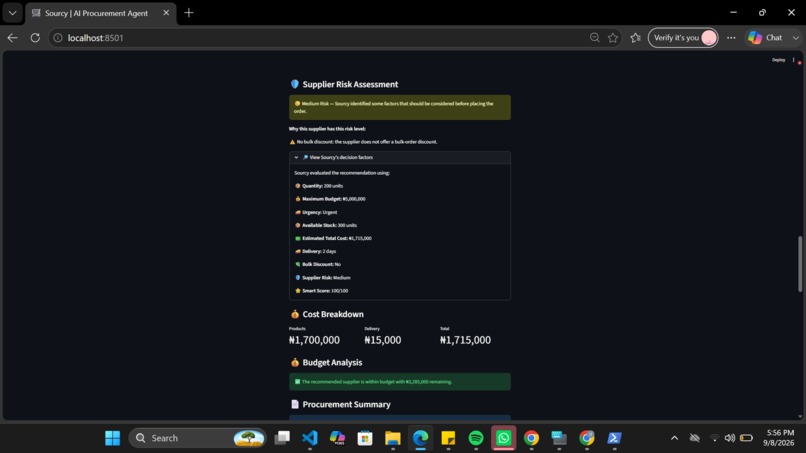
Task: Open a new browser tab
Action: click(x=189, y=13)
